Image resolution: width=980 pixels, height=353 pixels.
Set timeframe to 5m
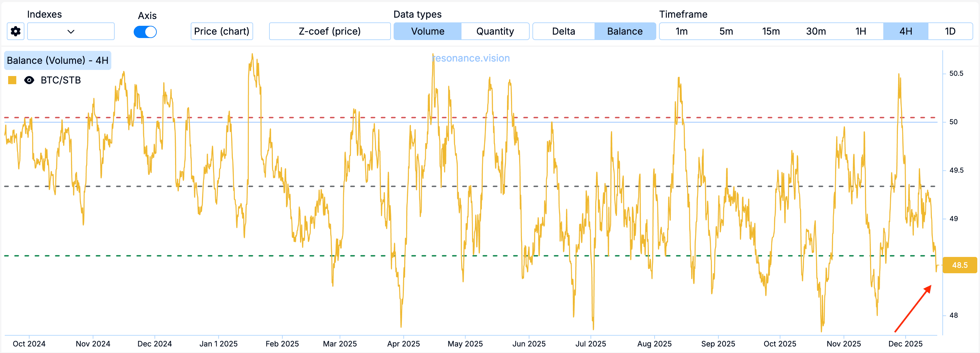pos(726,31)
